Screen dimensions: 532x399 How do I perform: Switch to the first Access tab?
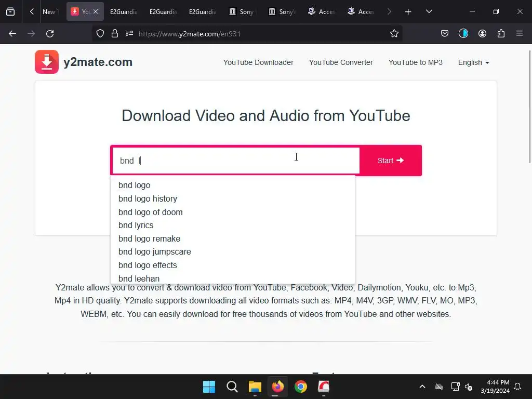[321, 11]
